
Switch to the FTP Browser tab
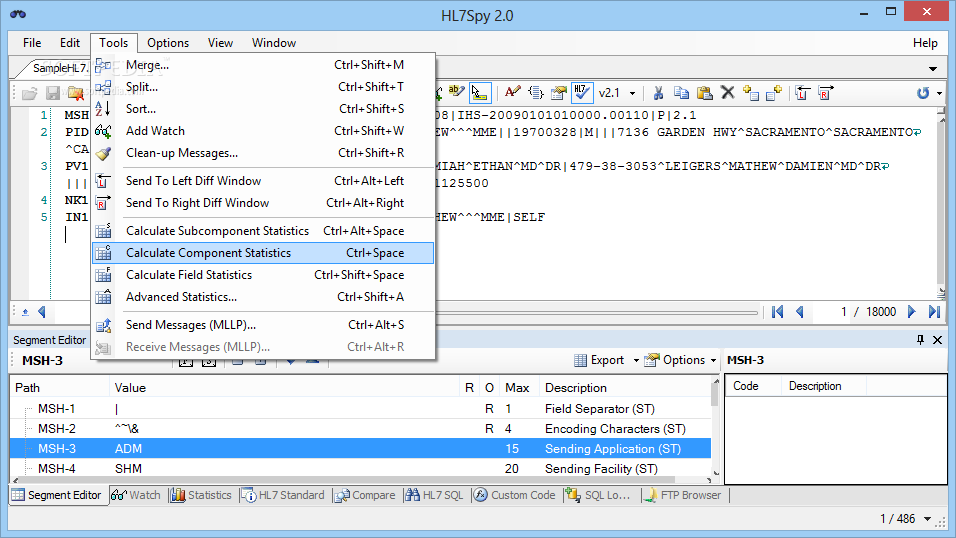tap(683, 495)
